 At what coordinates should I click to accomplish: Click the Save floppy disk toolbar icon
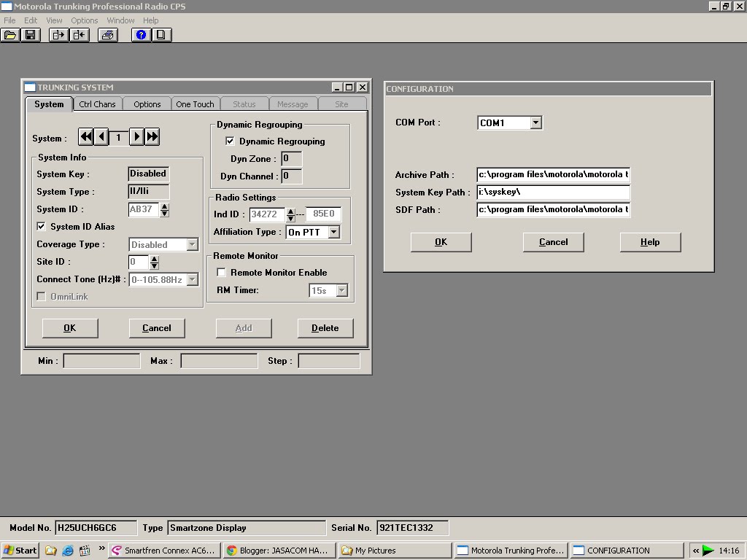pos(31,35)
